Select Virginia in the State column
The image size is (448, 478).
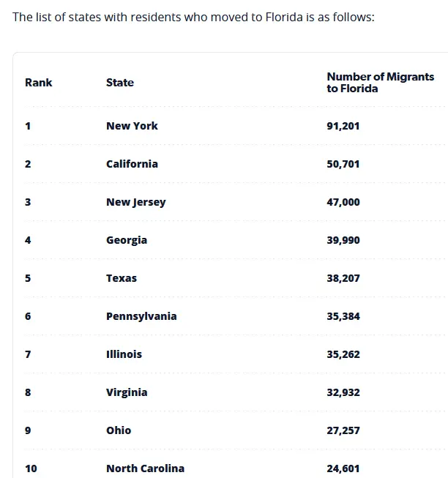point(127,392)
